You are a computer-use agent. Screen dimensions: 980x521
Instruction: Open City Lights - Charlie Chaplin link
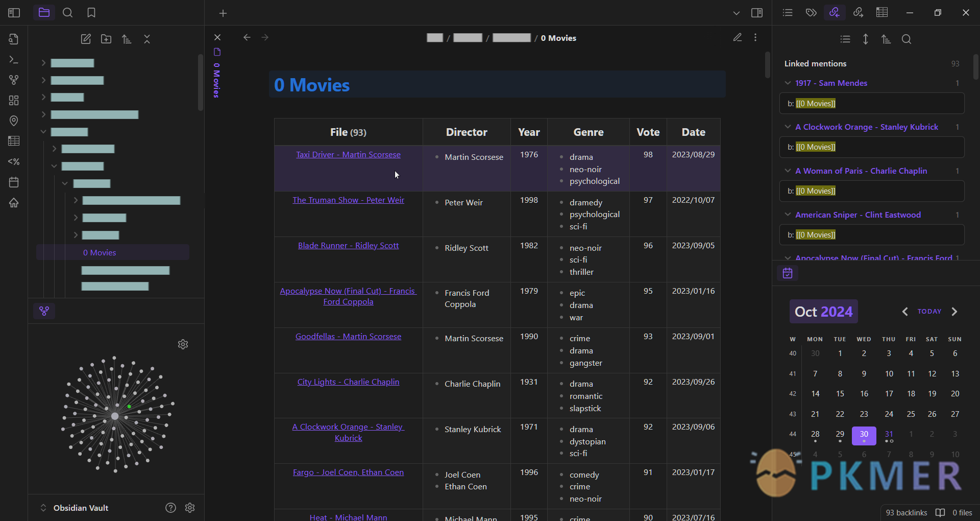pyautogui.click(x=348, y=382)
